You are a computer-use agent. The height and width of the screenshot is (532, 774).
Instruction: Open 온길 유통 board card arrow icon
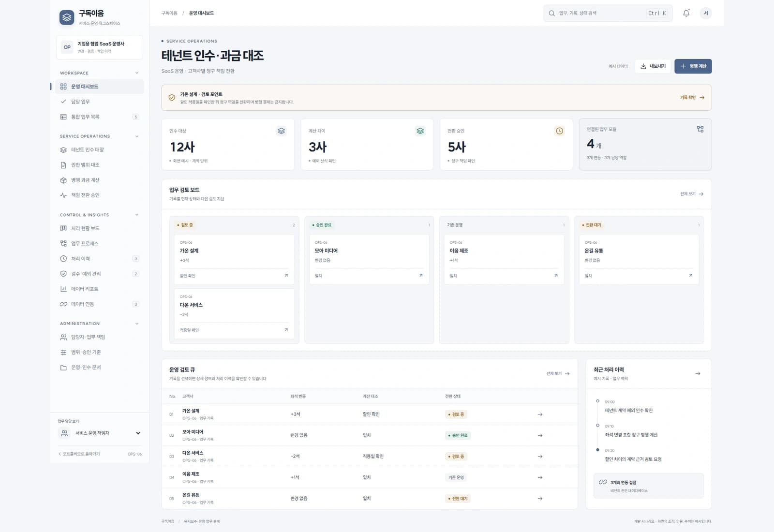point(690,276)
